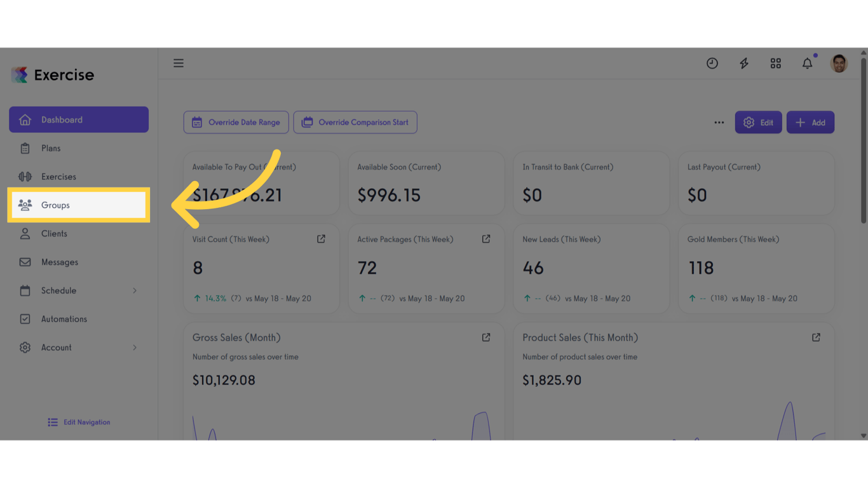Screen dimensions: 868x488
Task: Open the apps grid icon
Action: coord(776,63)
